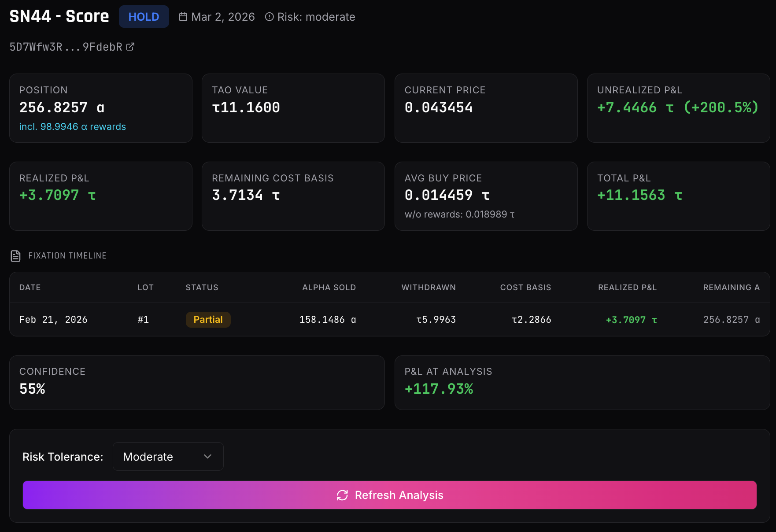Click Realized P&L card value +3.7097 τ
Image resolution: width=776 pixels, height=532 pixels.
pos(58,195)
